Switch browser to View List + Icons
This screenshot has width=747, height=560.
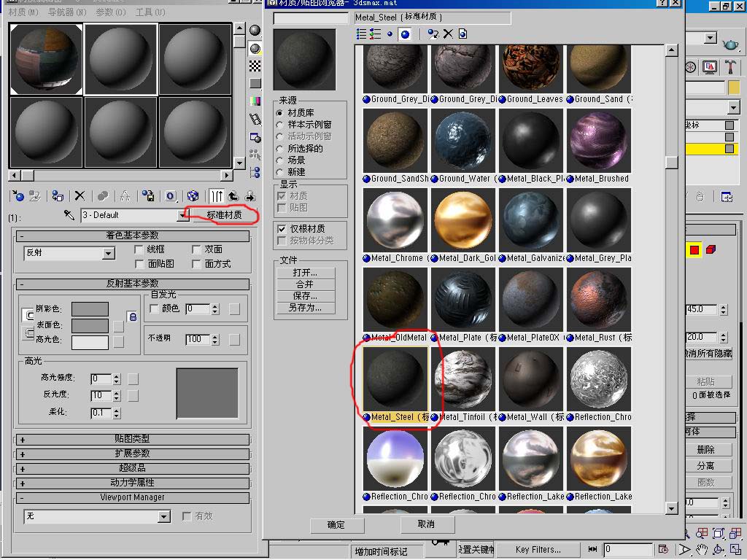(376, 34)
